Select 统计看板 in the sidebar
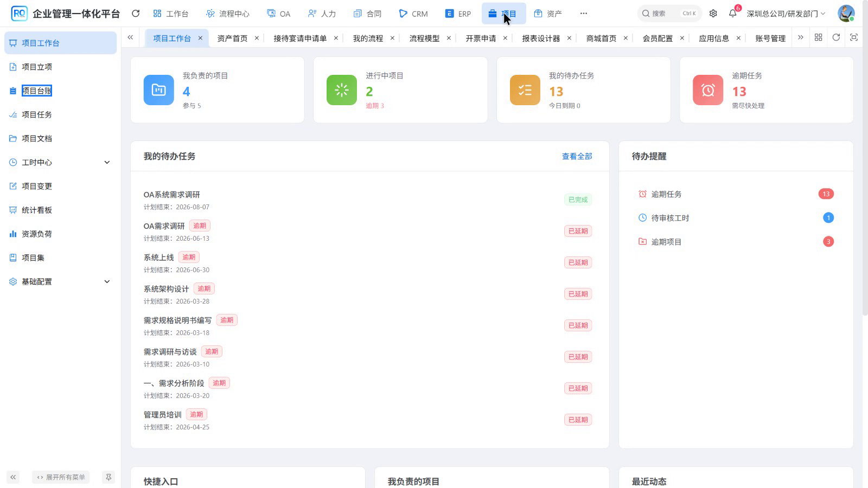The width and height of the screenshot is (868, 488). pos(60,210)
